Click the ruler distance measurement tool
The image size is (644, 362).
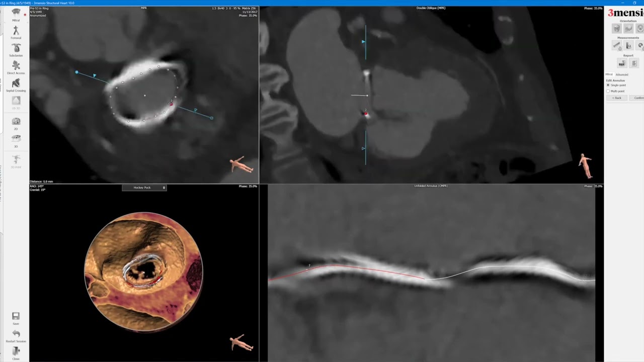[x=616, y=46]
